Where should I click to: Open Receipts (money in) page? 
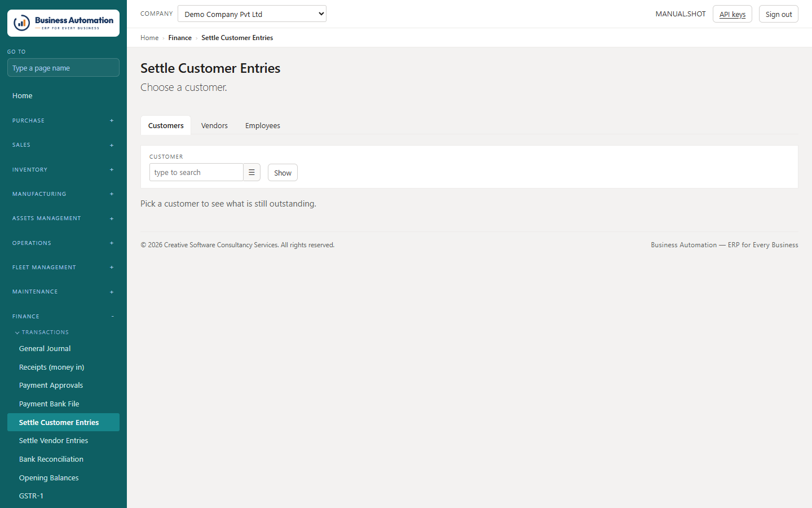click(63, 367)
